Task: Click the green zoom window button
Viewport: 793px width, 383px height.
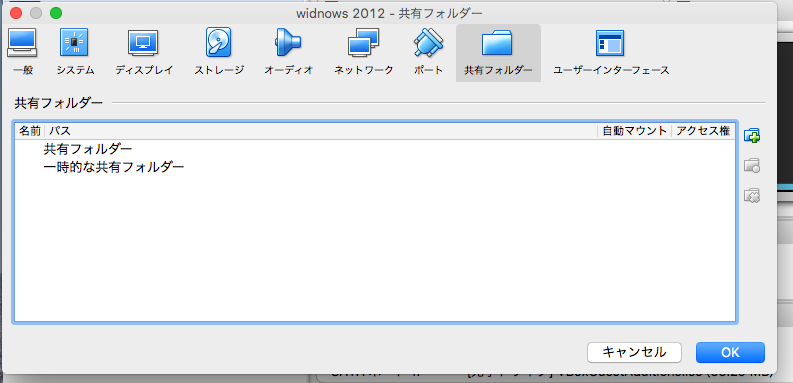Action: click(56, 13)
